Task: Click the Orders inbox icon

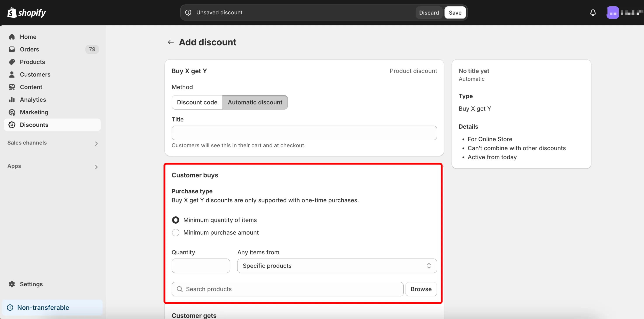Action: 12,49
